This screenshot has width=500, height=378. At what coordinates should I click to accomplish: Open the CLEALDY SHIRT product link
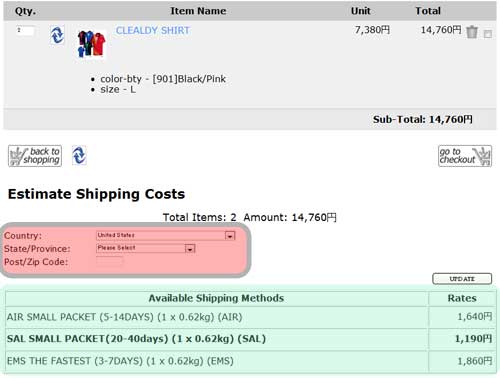pos(153,30)
